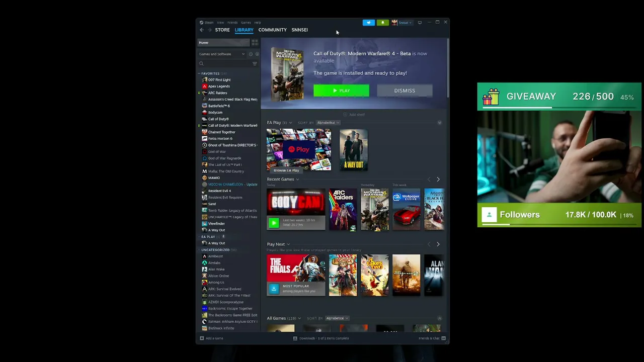
Task: Open BioShock Infinite cover in Play Next
Action: pyautogui.click(x=343, y=275)
